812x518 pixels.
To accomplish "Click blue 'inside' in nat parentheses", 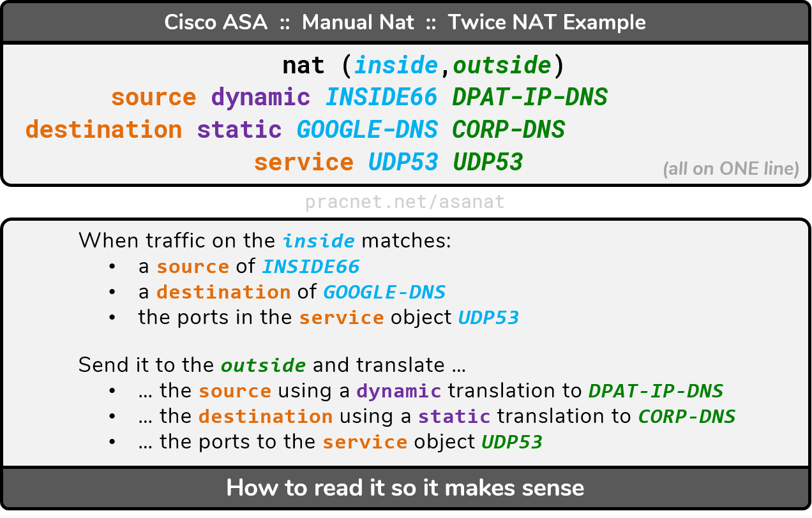I will click(x=396, y=65).
